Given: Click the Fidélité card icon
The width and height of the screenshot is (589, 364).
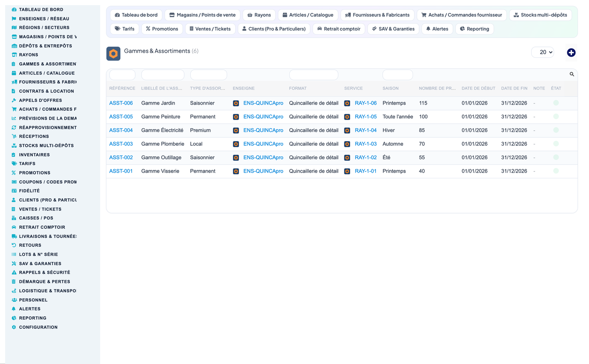Looking at the screenshot, I should pyautogui.click(x=14, y=191).
